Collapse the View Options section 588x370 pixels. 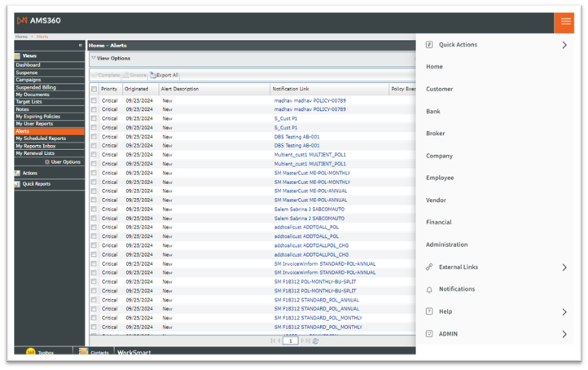94,59
